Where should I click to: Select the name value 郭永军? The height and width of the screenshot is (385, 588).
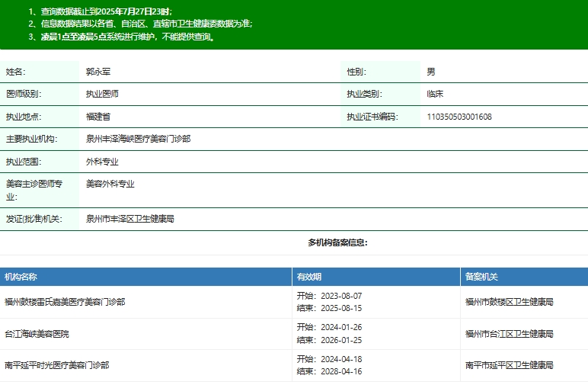coord(99,72)
